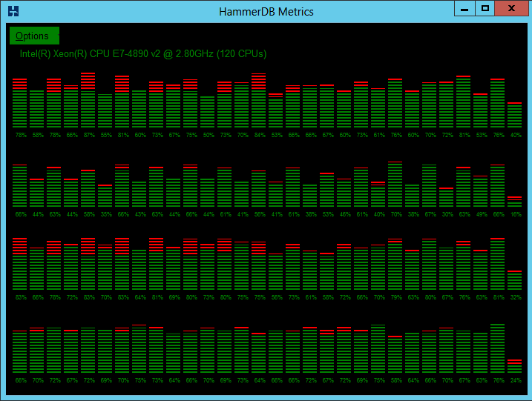The image size is (532, 401).
Task: Click the 49% CPU utilization label
Action: tap(482, 214)
